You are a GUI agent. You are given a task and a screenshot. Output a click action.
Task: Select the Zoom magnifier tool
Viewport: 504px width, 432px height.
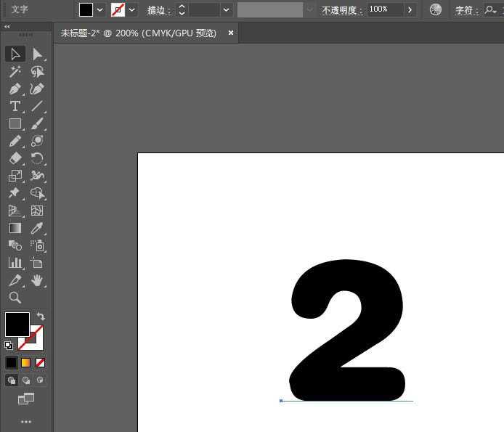coord(15,298)
